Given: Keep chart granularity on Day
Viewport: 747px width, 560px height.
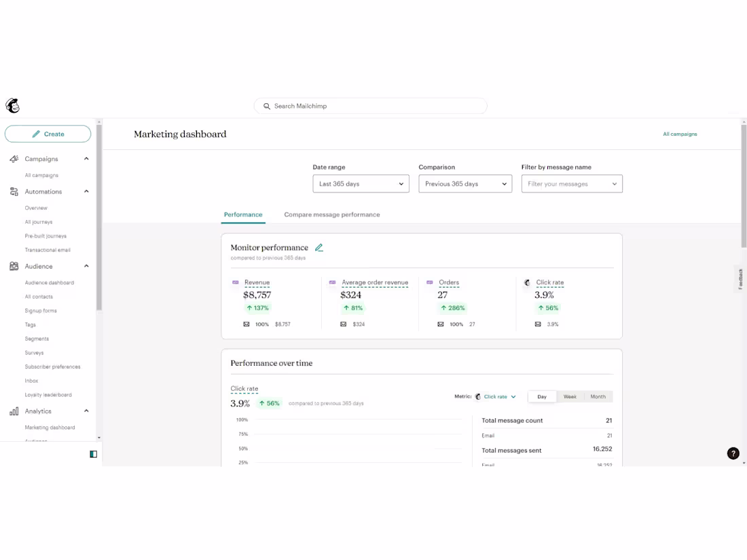Looking at the screenshot, I should coord(541,396).
